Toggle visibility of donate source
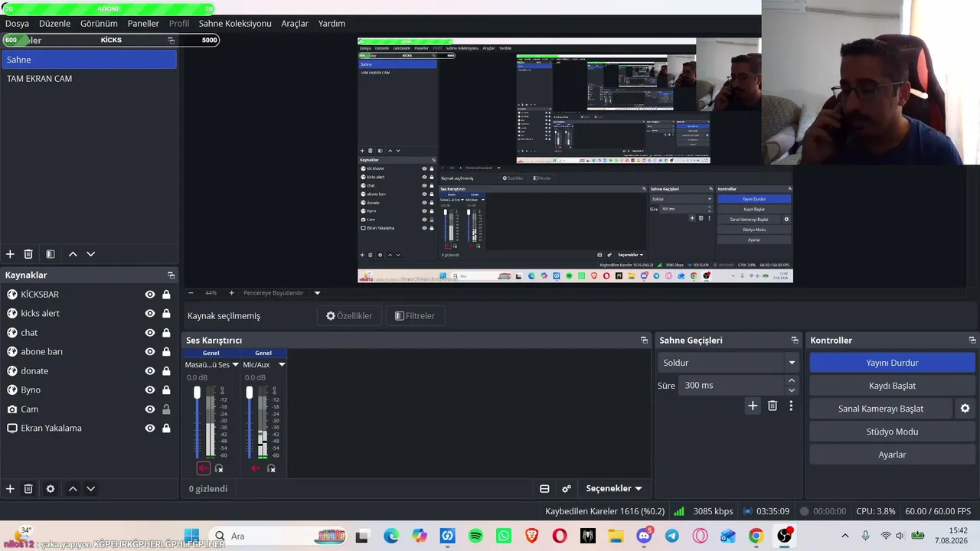This screenshot has width=980, height=551. coord(150,371)
